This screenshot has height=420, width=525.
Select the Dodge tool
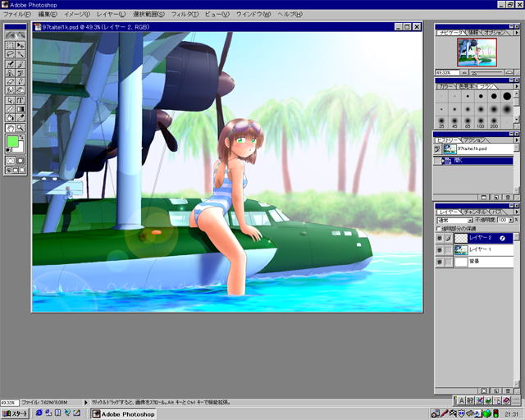pos(21,90)
